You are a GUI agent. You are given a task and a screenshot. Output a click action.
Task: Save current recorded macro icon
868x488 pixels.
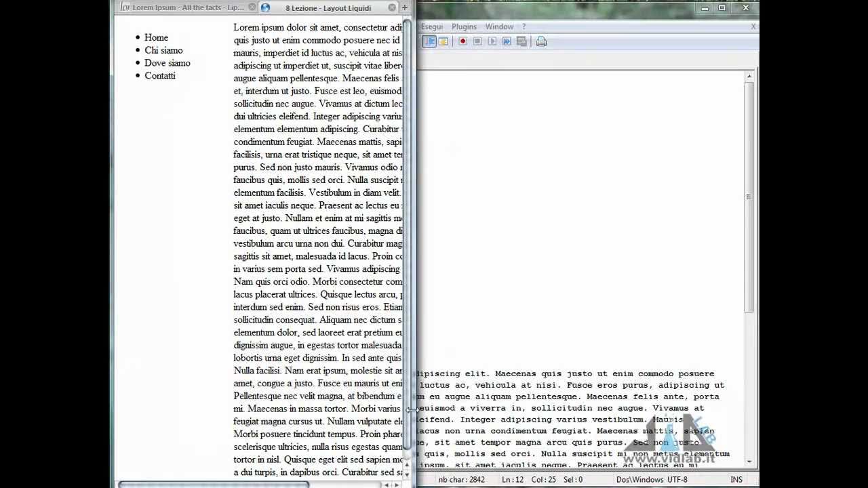521,41
